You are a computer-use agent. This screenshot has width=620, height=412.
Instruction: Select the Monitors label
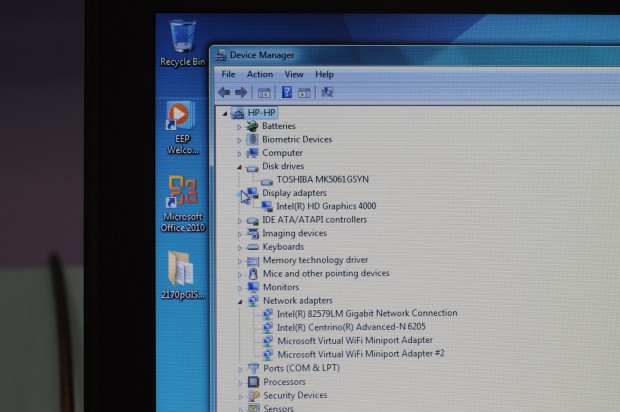281,287
